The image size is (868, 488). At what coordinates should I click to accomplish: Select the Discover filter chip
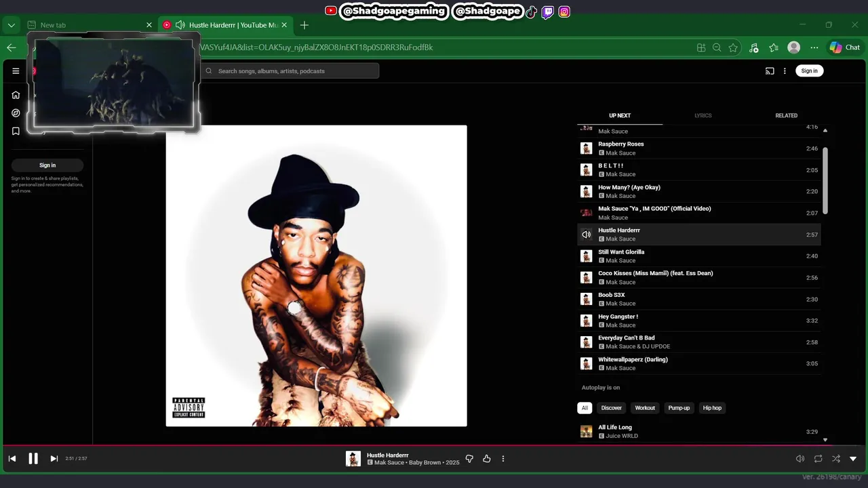tap(611, 408)
